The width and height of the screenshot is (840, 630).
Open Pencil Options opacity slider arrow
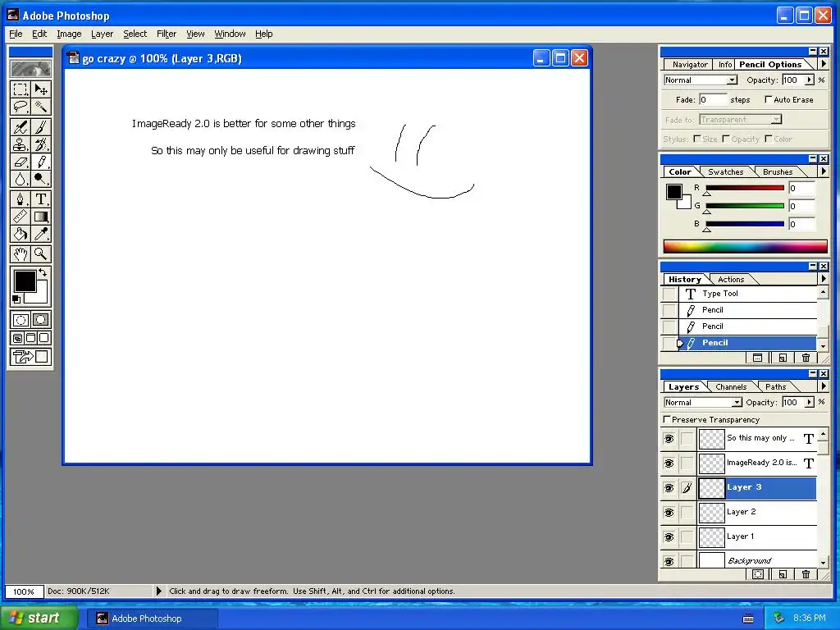(809, 80)
